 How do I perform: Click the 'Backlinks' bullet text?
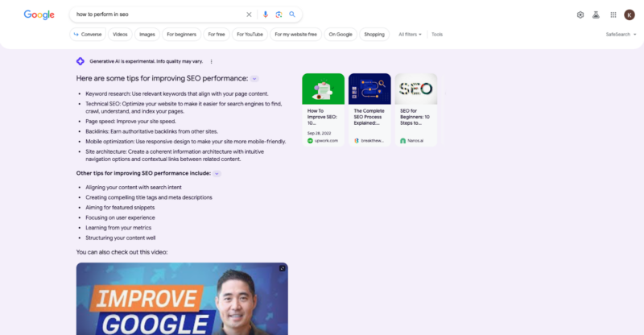[x=151, y=131]
